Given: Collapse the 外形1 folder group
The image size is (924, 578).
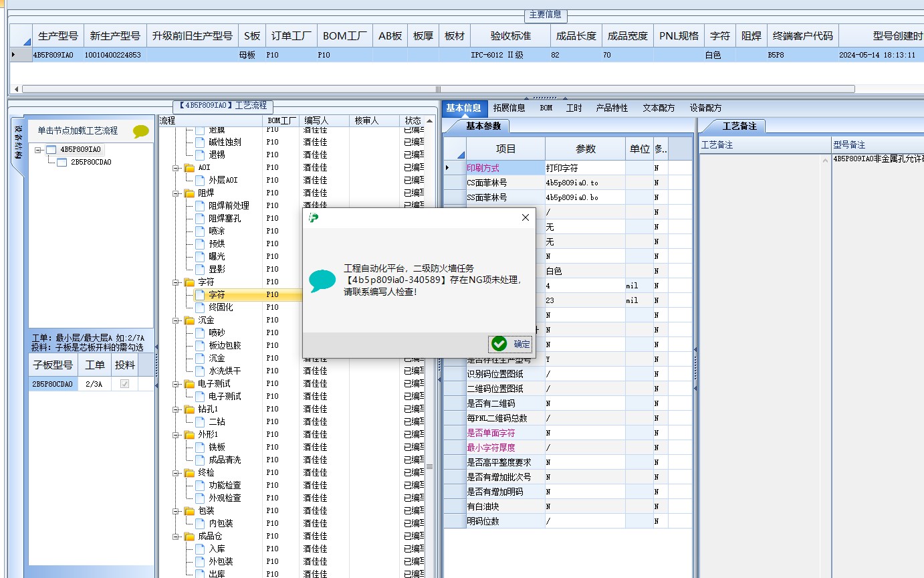Looking at the screenshot, I should (x=176, y=434).
